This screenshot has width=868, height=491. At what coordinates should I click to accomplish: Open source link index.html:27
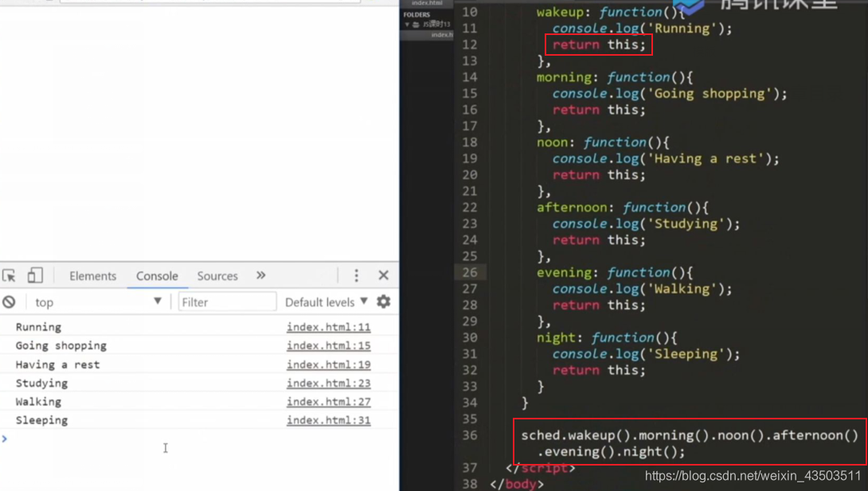pyautogui.click(x=328, y=401)
